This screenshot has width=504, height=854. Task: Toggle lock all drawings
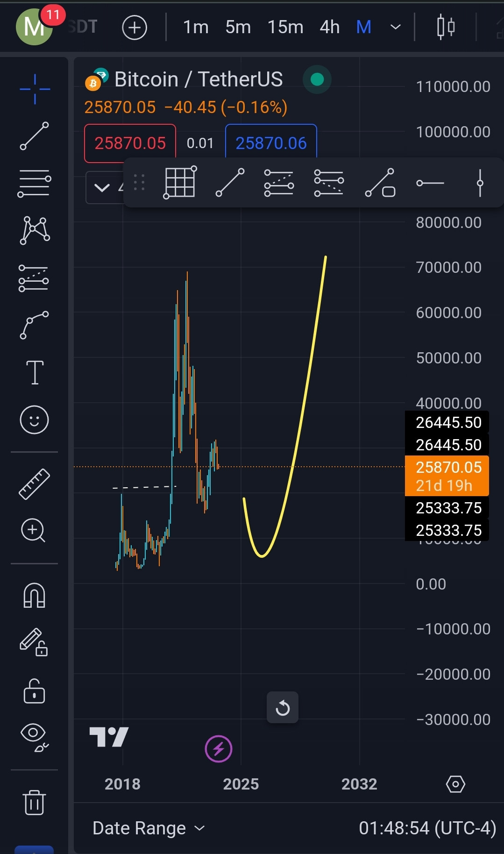point(34,691)
